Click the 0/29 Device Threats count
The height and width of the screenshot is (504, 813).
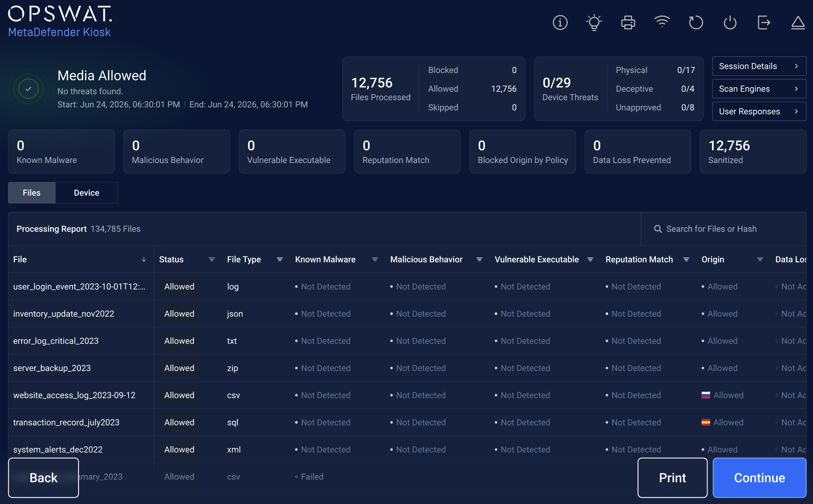point(556,83)
